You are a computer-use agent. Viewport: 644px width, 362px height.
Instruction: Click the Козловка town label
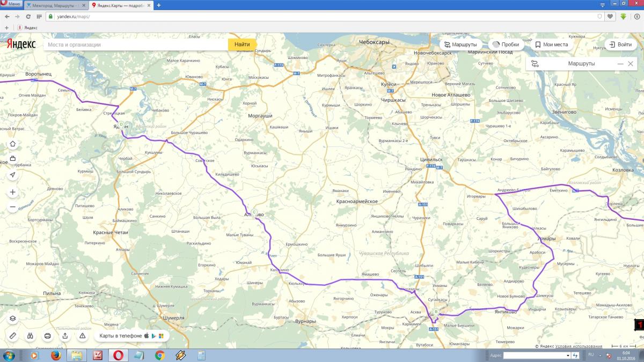pos(624,169)
